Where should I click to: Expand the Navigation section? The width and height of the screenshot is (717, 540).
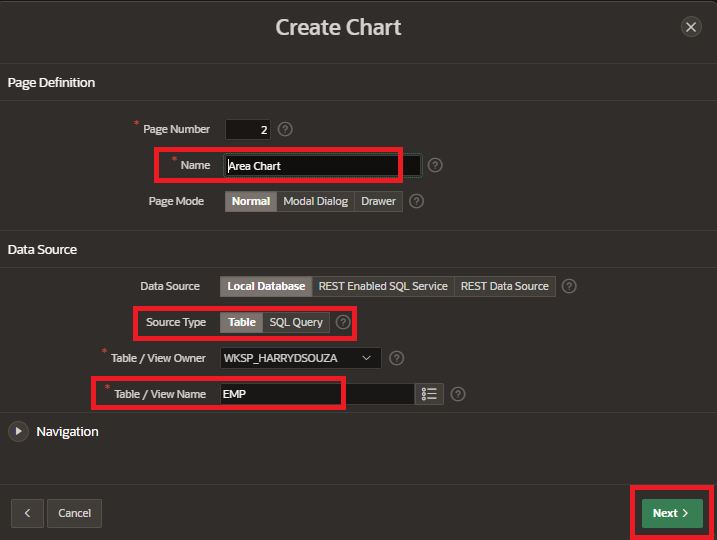pos(19,431)
